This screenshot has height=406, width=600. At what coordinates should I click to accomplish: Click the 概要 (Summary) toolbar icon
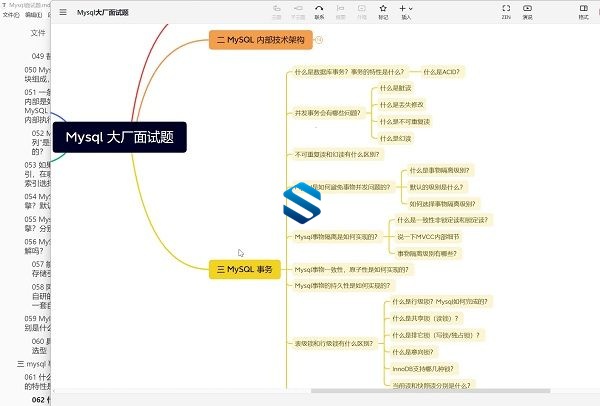(340, 12)
